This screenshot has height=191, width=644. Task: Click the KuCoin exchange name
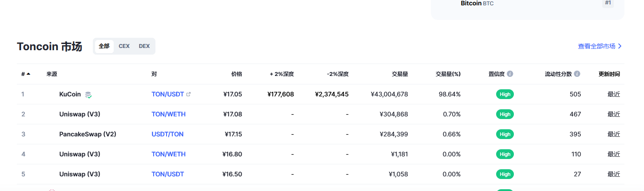70,94
